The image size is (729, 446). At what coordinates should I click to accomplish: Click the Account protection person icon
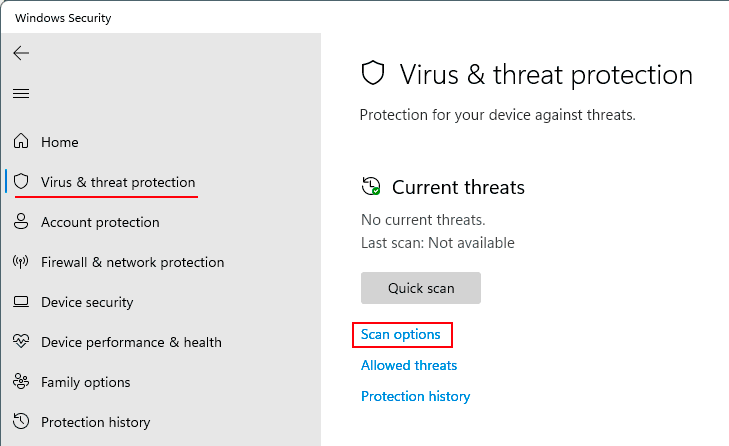(x=21, y=221)
